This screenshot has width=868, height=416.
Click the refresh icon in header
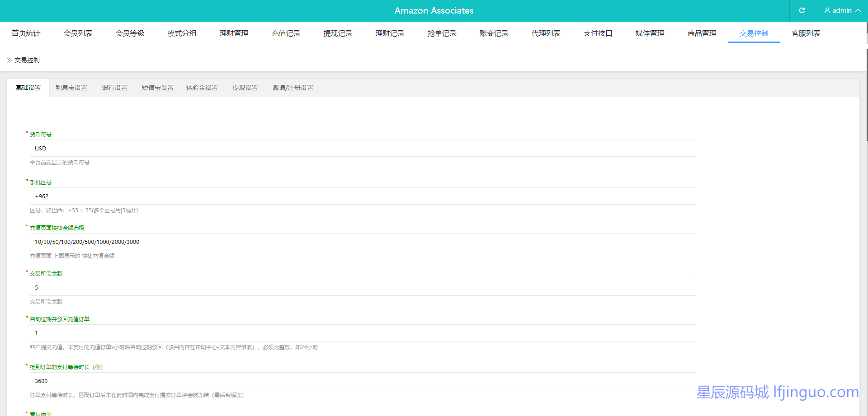tap(802, 10)
